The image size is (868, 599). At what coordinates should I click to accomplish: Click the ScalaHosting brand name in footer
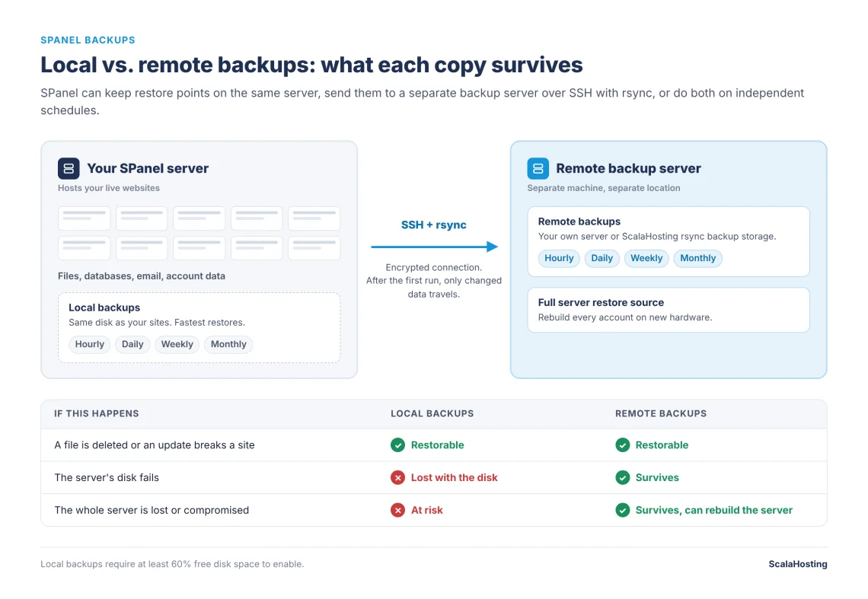[798, 563]
